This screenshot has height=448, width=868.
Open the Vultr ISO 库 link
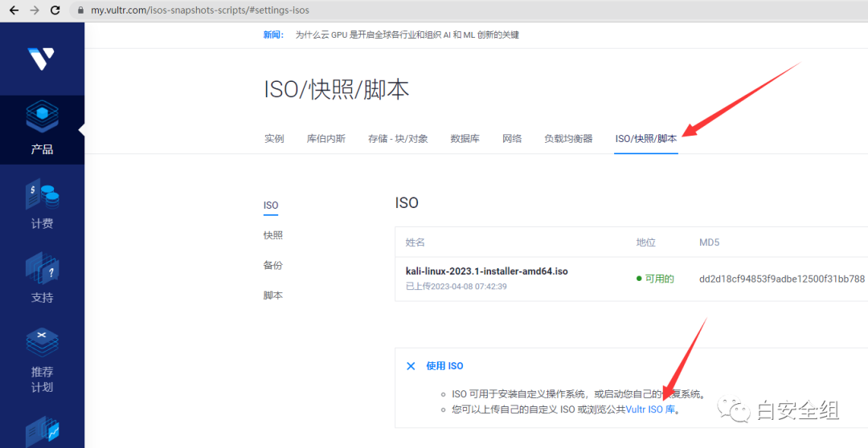tap(650, 409)
